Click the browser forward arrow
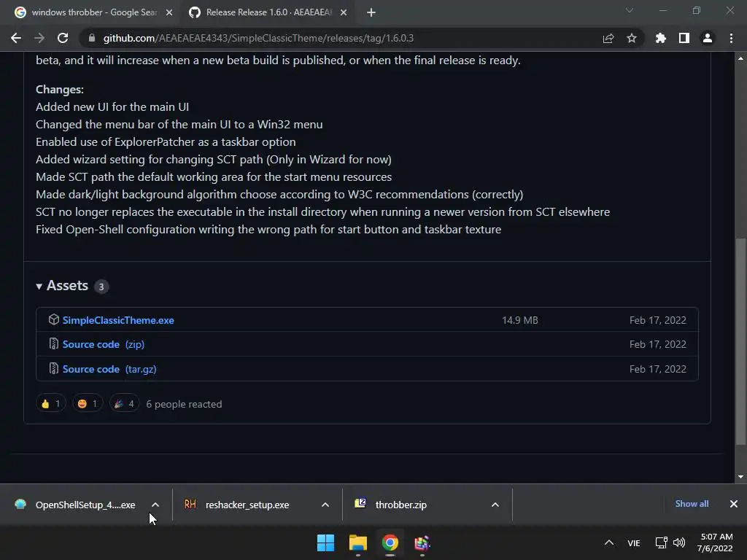Viewport: 747px width, 560px height. coord(39,38)
